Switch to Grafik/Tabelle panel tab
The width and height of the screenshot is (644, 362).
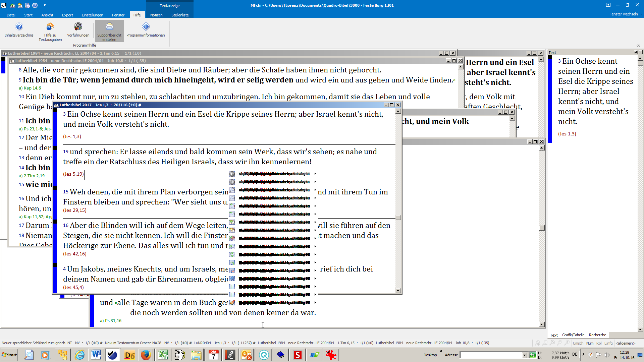573,335
